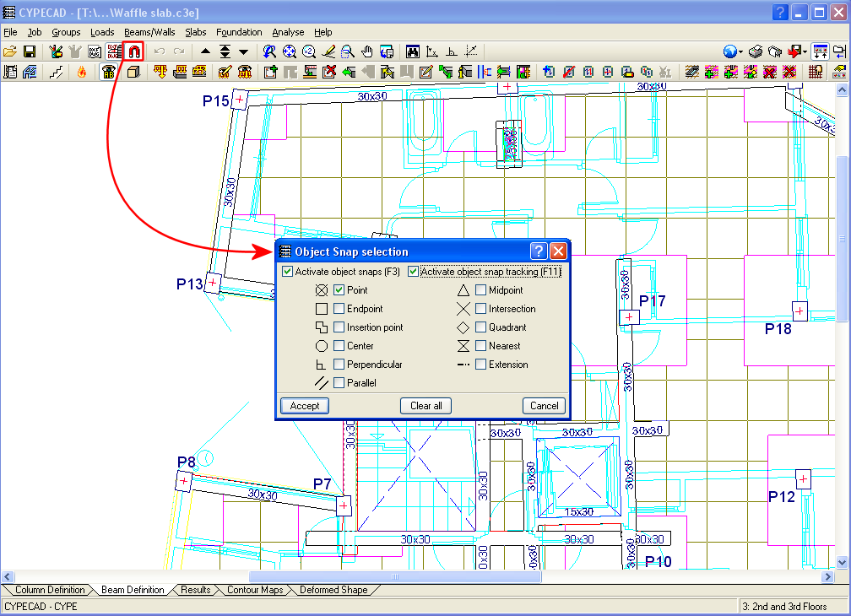This screenshot has width=851, height=616.
Task: Click the fire icon in toolbar
Action: [82, 72]
